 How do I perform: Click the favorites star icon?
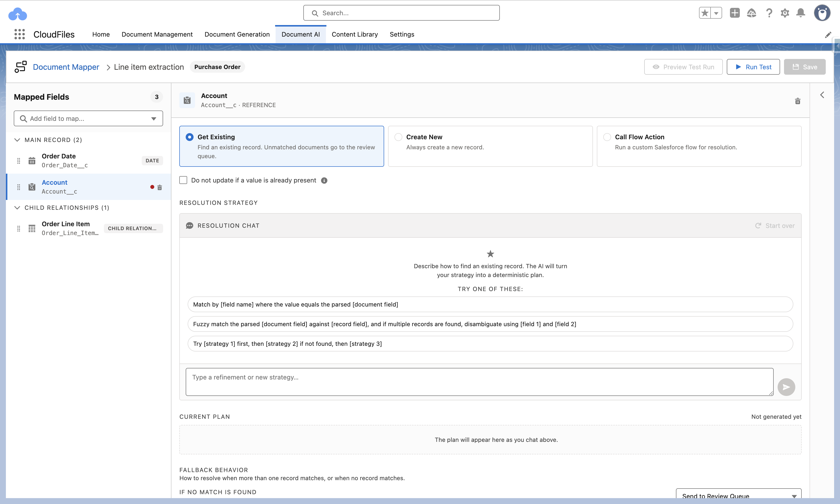pyautogui.click(x=705, y=13)
